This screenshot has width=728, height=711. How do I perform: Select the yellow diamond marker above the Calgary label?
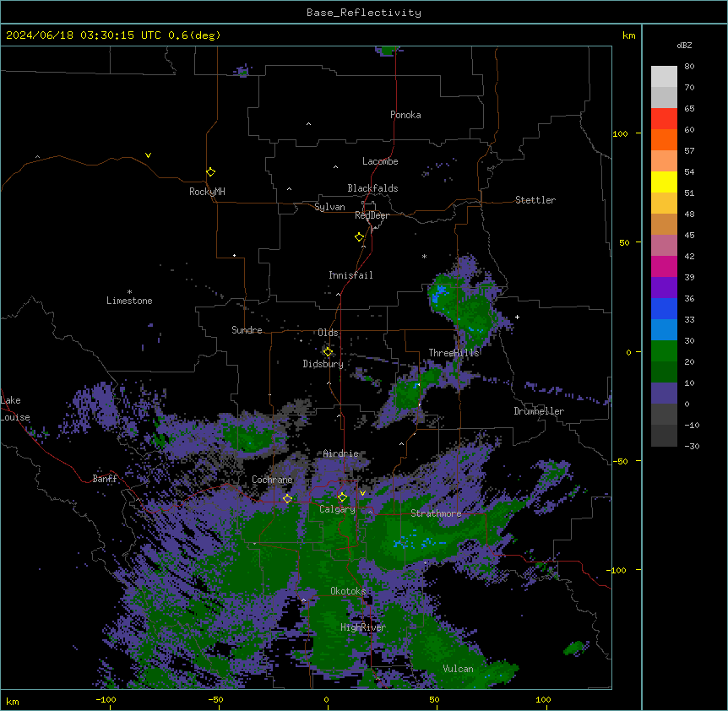point(342,497)
